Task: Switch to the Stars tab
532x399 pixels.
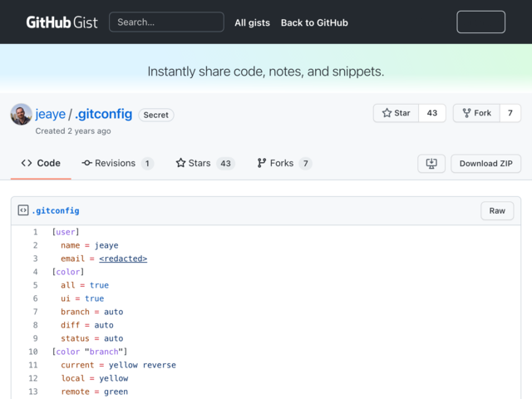Action: (x=205, y=163)
